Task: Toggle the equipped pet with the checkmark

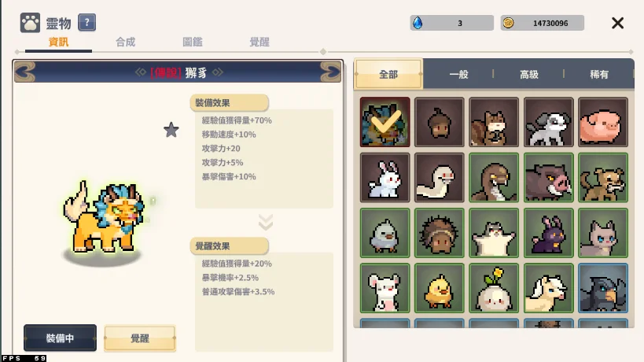Action: [385, 122]
